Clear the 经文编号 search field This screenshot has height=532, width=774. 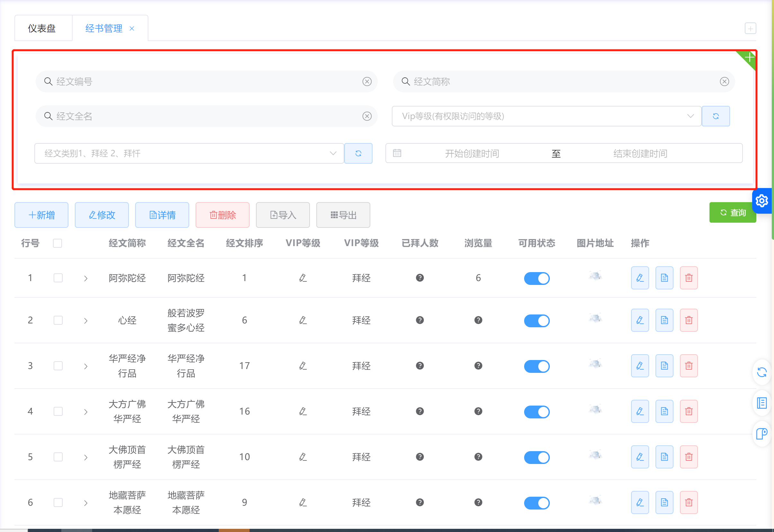[x=367, y=81]
